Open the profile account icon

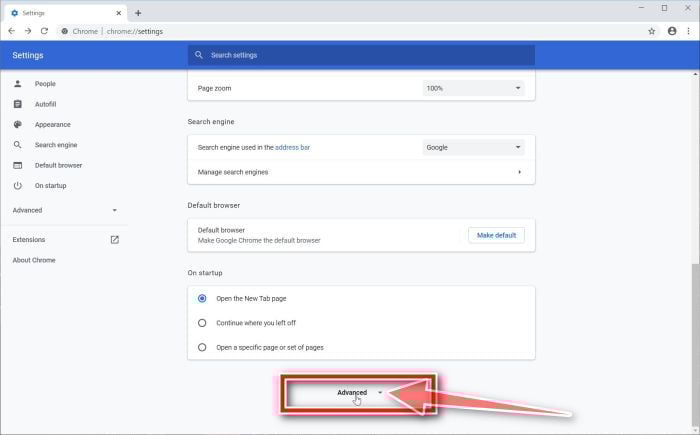tap(672, 31)
